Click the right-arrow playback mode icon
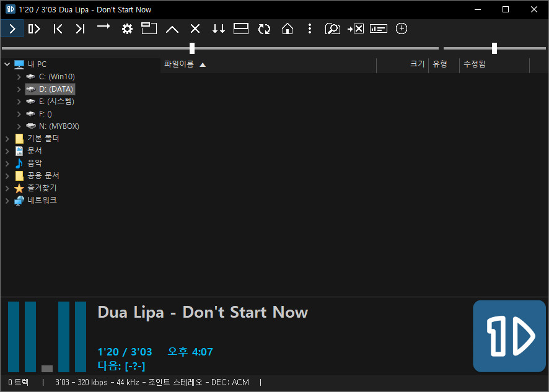 pyautogui.click(x=103, y=27)
